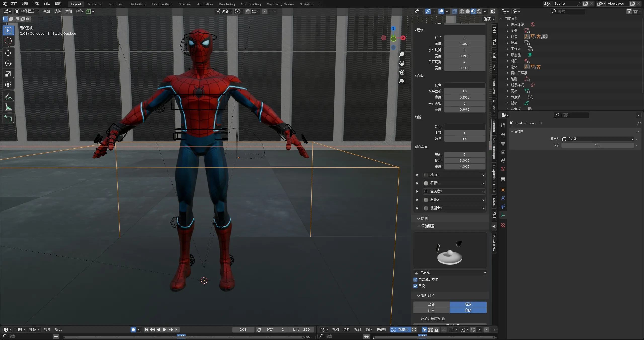Jump to the timeline start frame
Image resolution: width=644 pixels, height=340 pixels.
(x=146, y=329)
